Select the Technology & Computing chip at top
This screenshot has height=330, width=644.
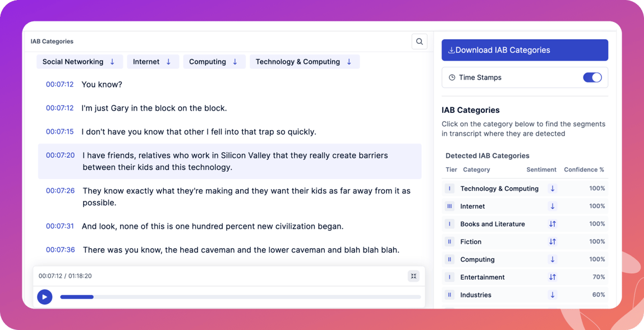pos(305,62)
